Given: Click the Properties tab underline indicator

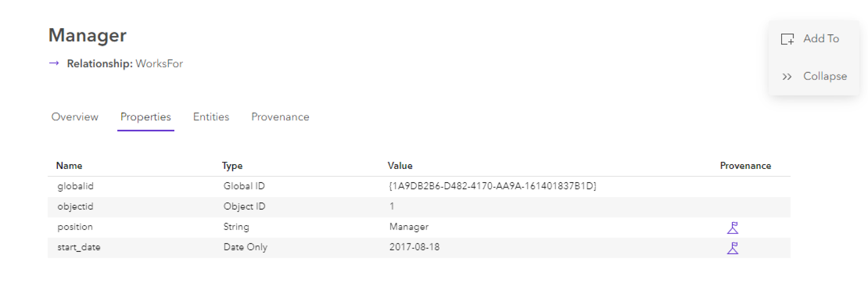Looking at the screenshot, I should coord(145,129).
